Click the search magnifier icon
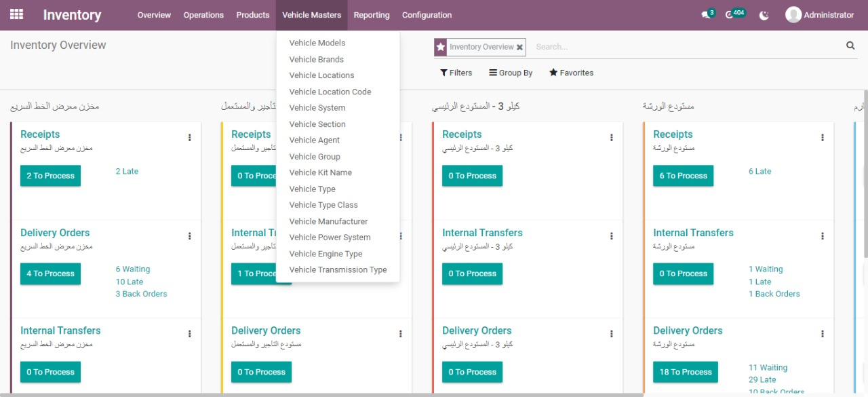Image resolution: width=868 pixels, height=397 pixels. click(x=850, y=46)
